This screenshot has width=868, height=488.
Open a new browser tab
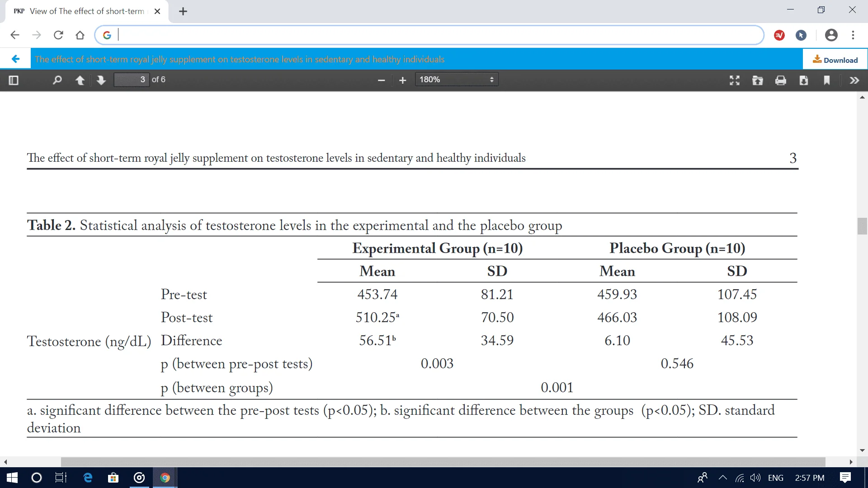[x=183, y=11]
